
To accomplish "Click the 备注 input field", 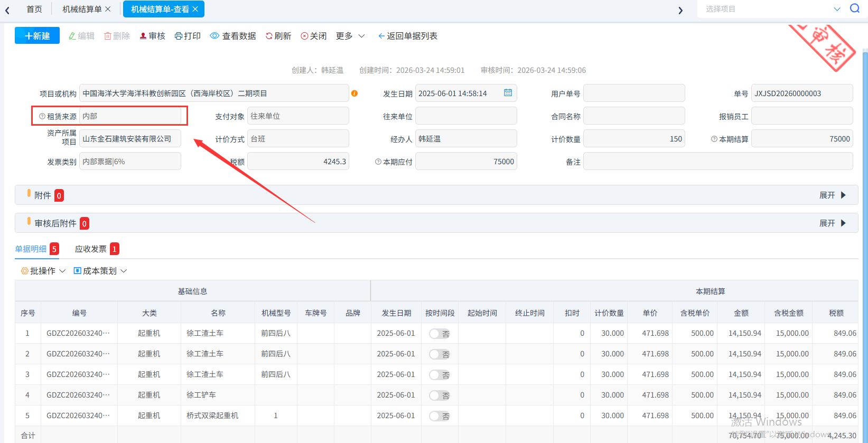I will (718, 162).
